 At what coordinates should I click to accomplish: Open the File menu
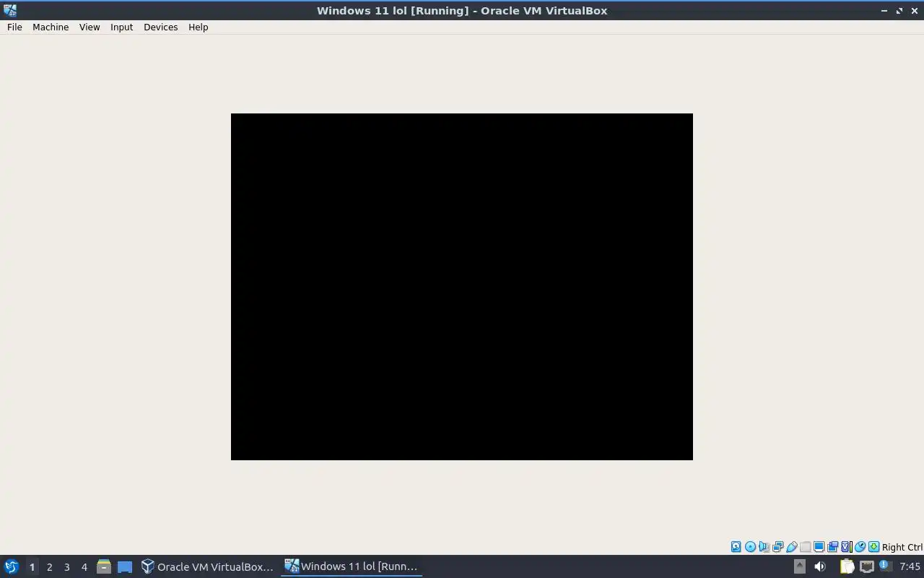coord(14,27)
